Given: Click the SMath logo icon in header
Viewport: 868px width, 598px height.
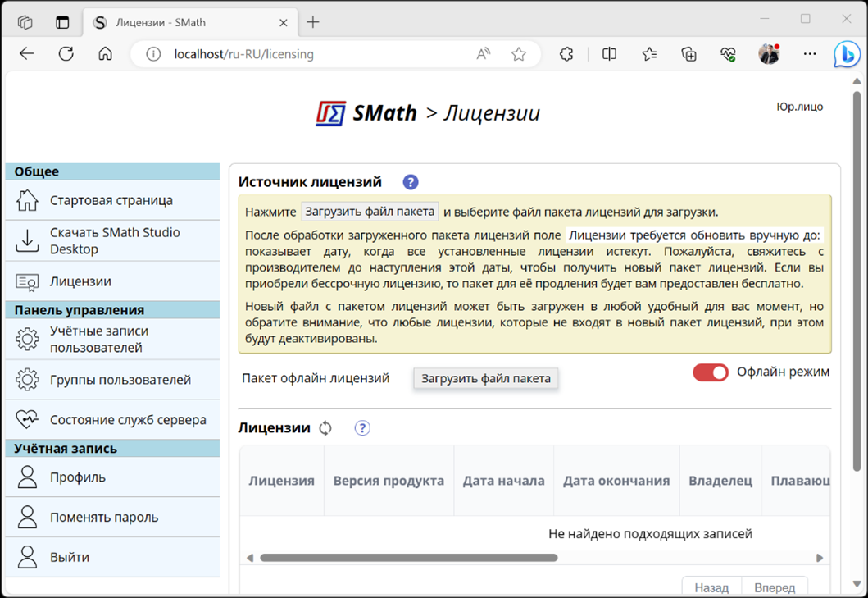Looking at the screenshot, I should 331,113.
